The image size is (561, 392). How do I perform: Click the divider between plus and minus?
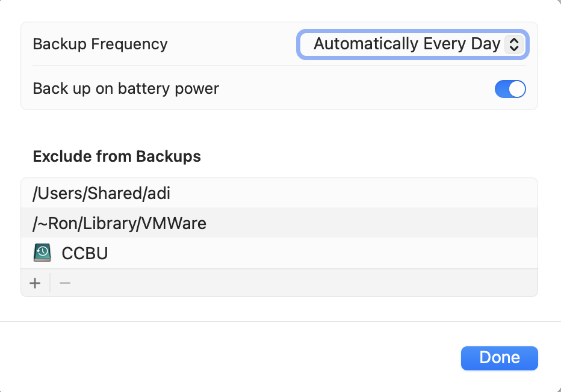click(50, 283)
